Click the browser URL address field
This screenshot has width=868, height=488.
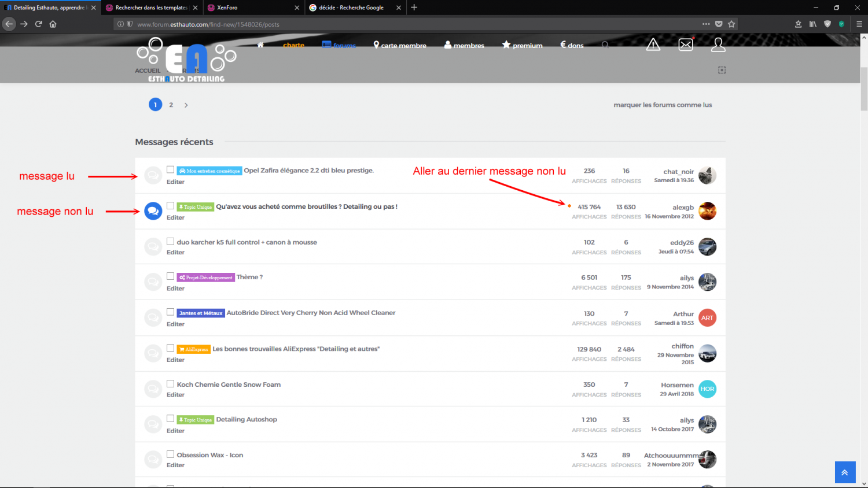[405, 24]
